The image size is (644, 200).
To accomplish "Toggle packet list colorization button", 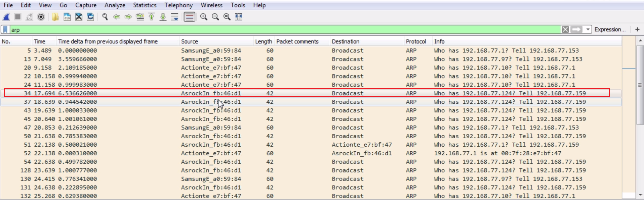I will [190, 17].
